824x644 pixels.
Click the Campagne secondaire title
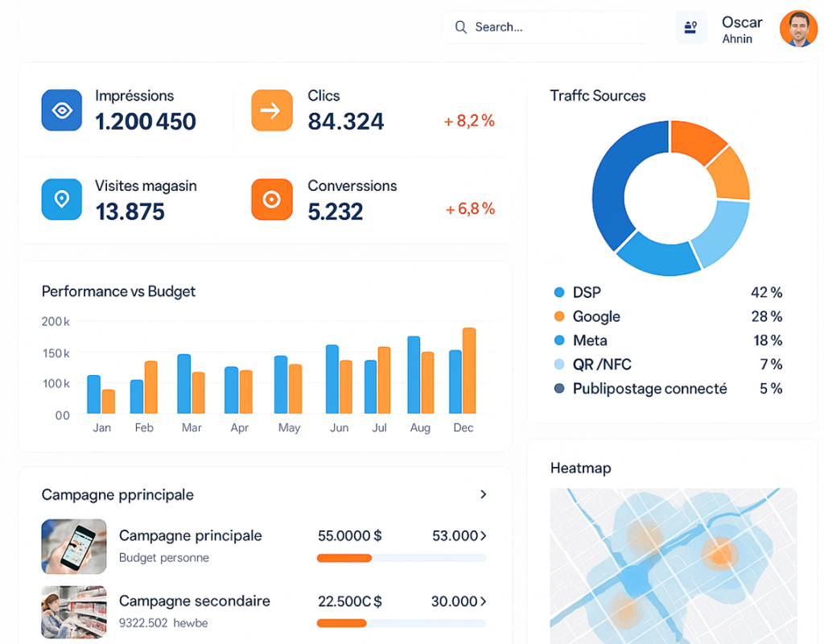[x=194, y=601]
